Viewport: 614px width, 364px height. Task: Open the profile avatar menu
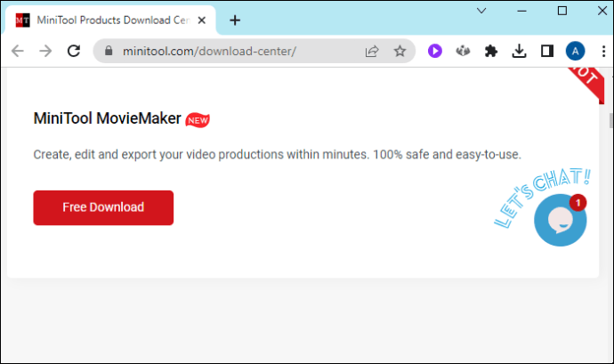(575, 52)
